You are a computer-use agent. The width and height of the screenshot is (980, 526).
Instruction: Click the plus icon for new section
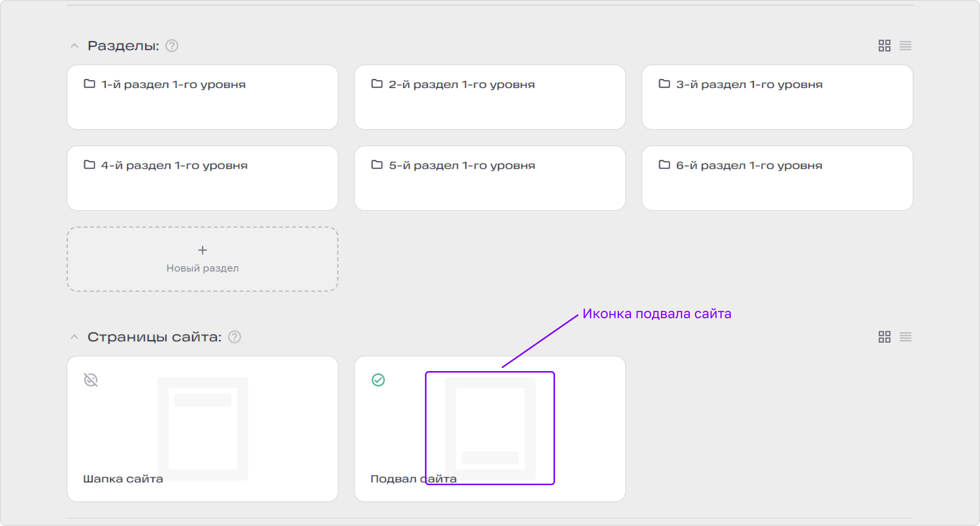(202, 250)
